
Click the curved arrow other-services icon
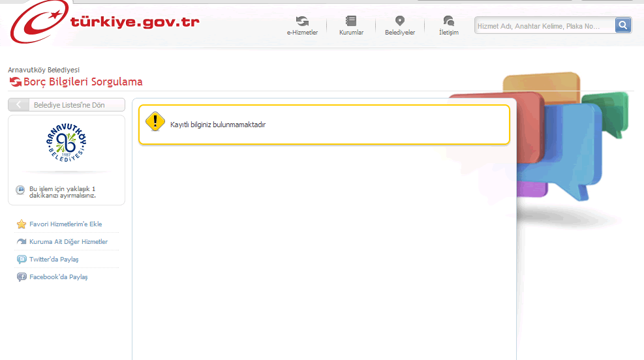coord(22,242)
